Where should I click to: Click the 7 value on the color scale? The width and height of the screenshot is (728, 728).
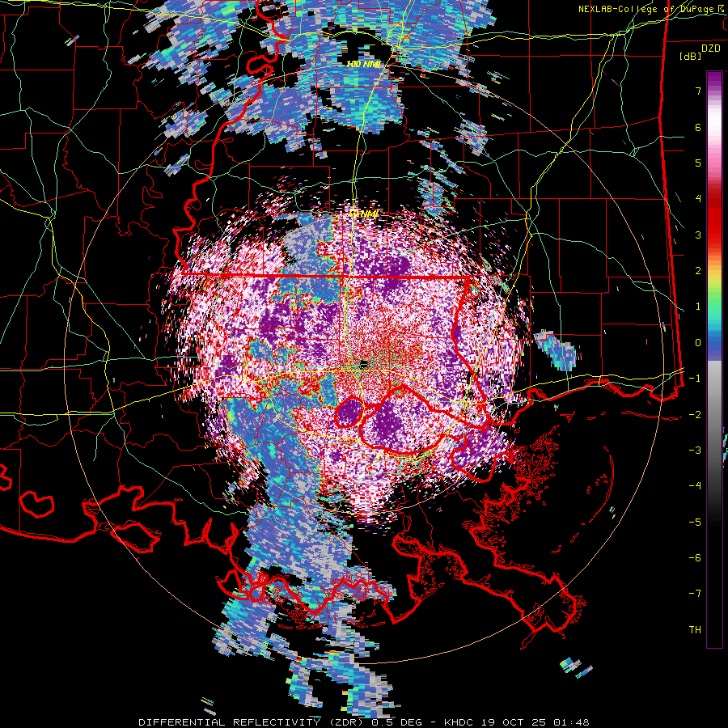(x=698, y=91)
